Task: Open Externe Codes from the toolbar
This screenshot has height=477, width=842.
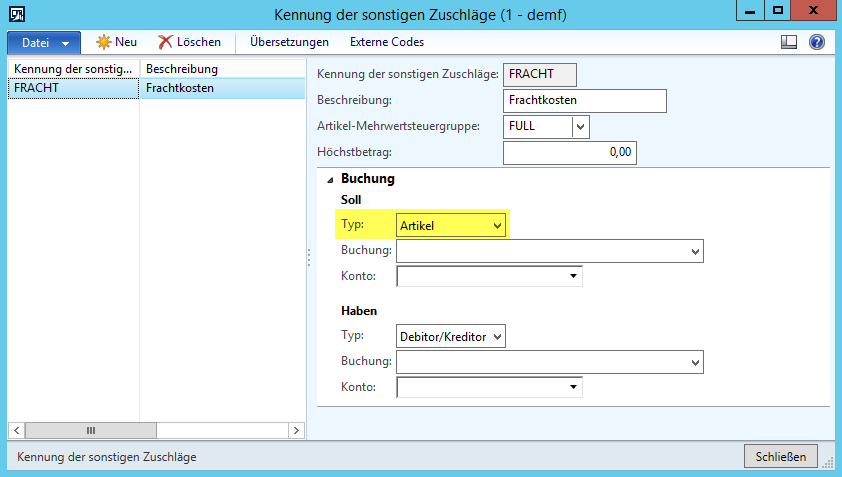Action: pos(386,42)
